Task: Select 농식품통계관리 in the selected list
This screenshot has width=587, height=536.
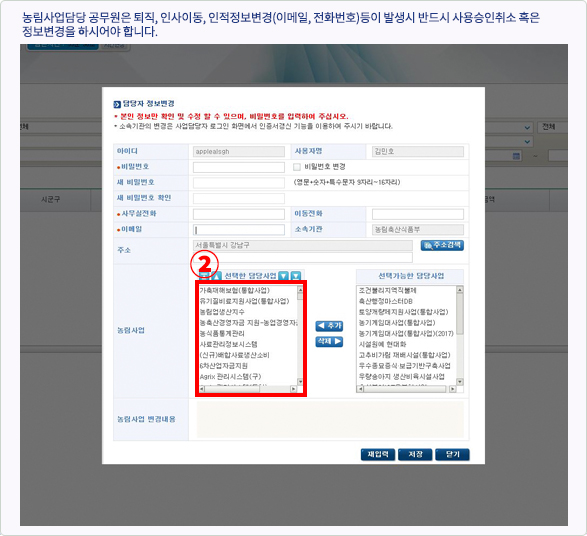Action: [222, 334]
